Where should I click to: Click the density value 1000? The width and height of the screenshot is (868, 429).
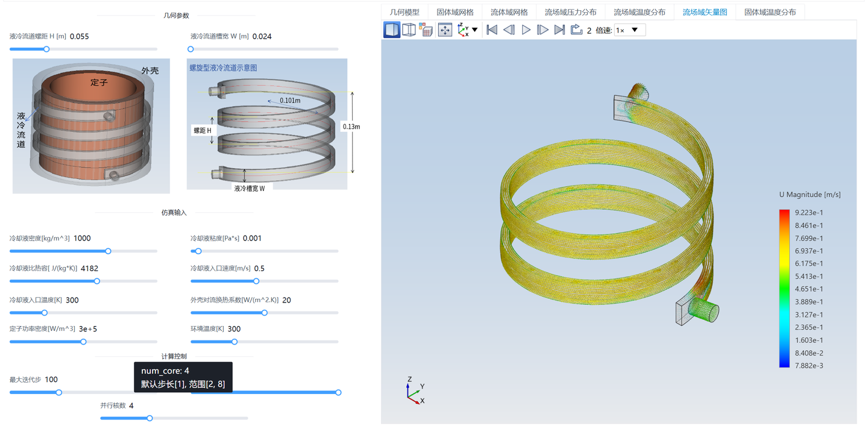coord(82,238)
